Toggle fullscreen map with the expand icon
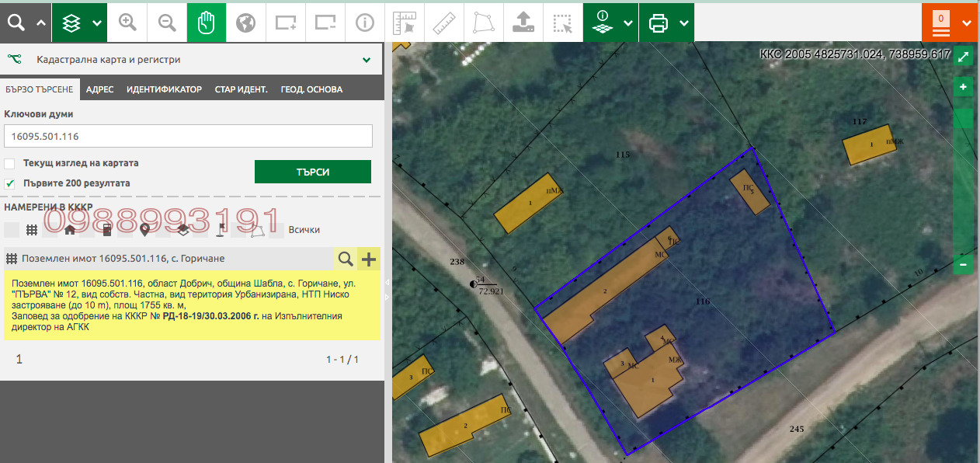Image resolution: width=980 pixels, height=463 pixels. click(963, 57)
